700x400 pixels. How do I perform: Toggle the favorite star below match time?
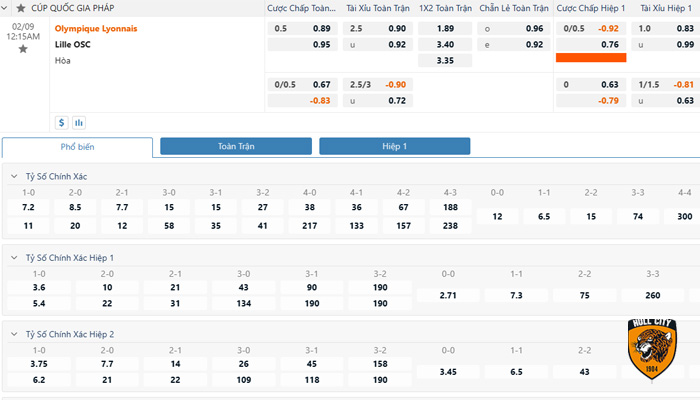23,48
